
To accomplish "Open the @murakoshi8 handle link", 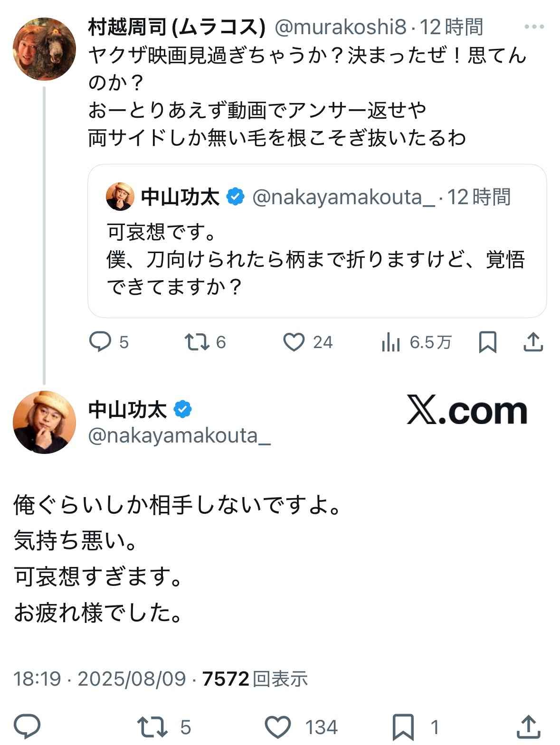I will click(341, 28).
